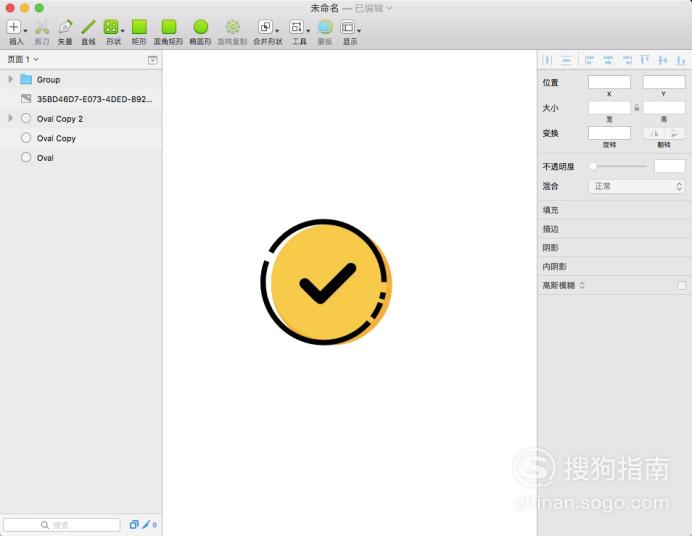Enable the 高斯模糊 blur checkbox
Image resolution: width=692 pixels, height=536 pixels.
click(x=681, y=285)
